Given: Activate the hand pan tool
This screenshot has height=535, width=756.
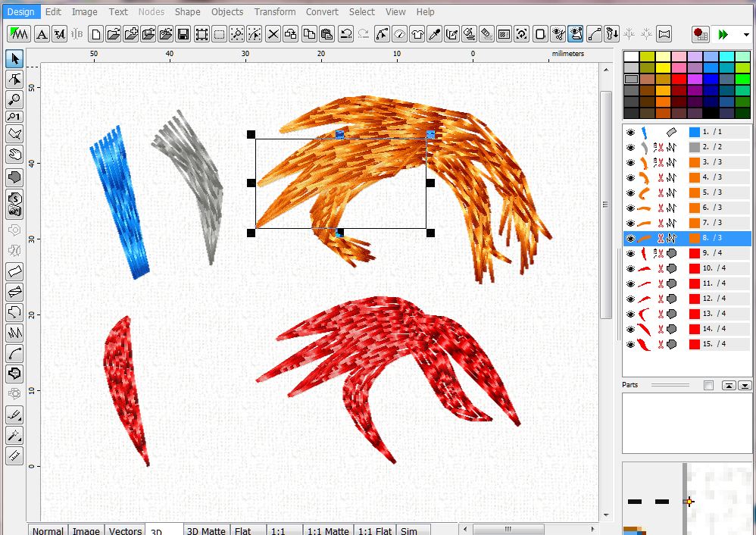Looking at the screenshot, I should 14,155.
